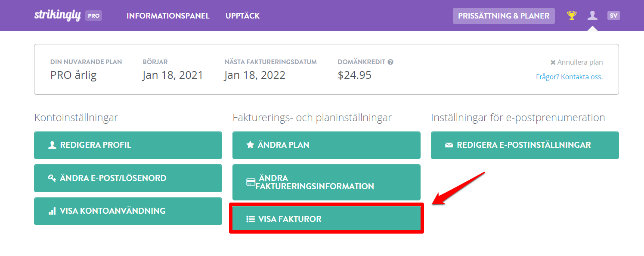Click the star icon on Ändra Plan
Screen dimensions: 644x256
click(x=250, y=145)
